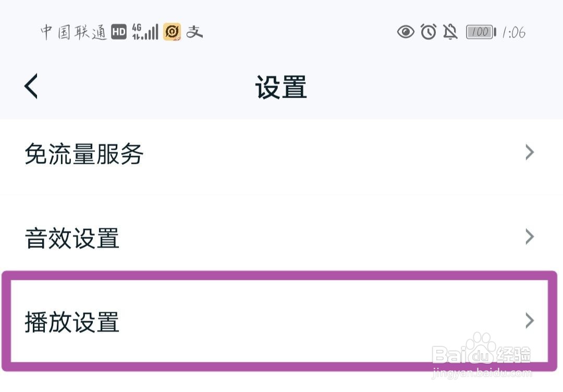563x392 pixels.
Task: Select the highlighted 播放设置 entry
Action: (72, 322)
